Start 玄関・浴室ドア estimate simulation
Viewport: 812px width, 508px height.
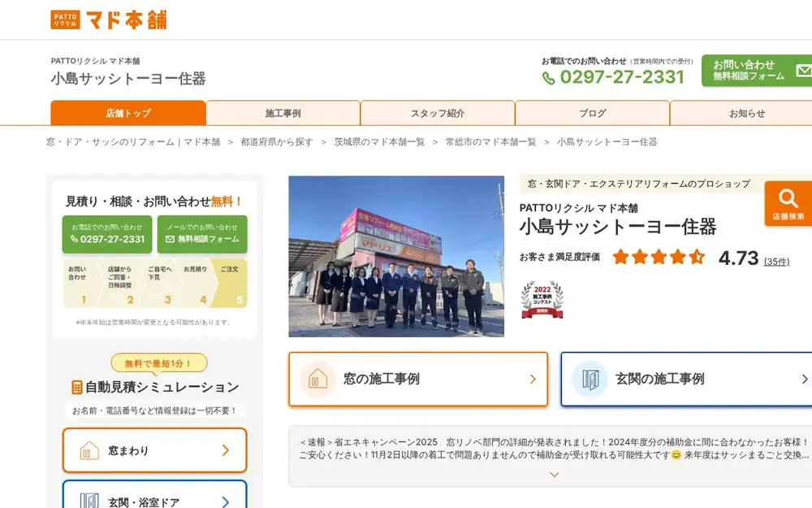[x=154, y=495]
